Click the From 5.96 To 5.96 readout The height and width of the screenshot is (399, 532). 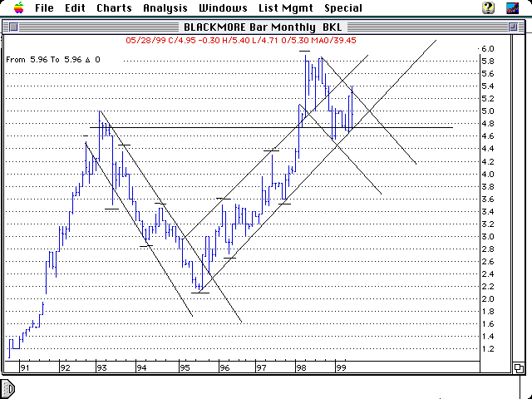(53, 60)
